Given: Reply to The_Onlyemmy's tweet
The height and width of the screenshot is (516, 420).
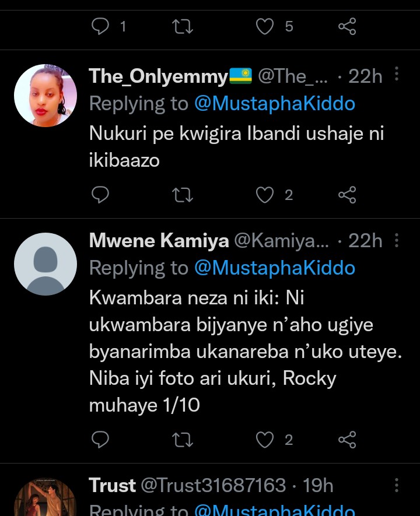Looking at the screenshot, I should coord(100,195).
